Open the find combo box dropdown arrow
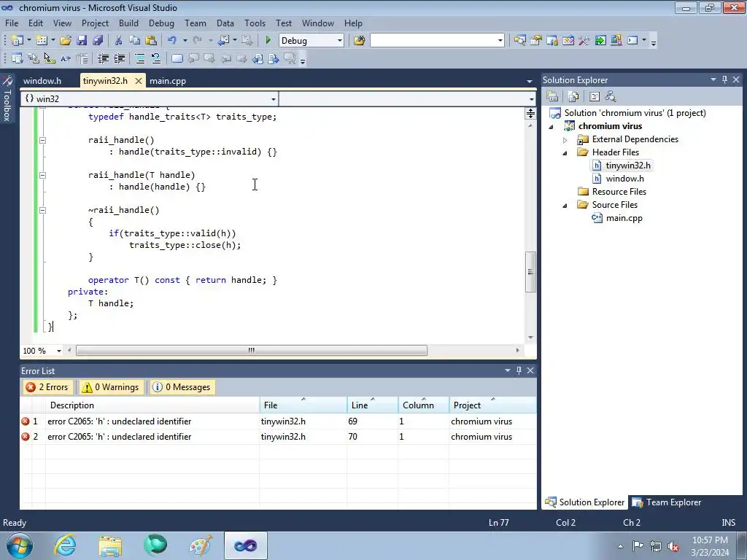 pyautogui.click(x=500, y=41)
